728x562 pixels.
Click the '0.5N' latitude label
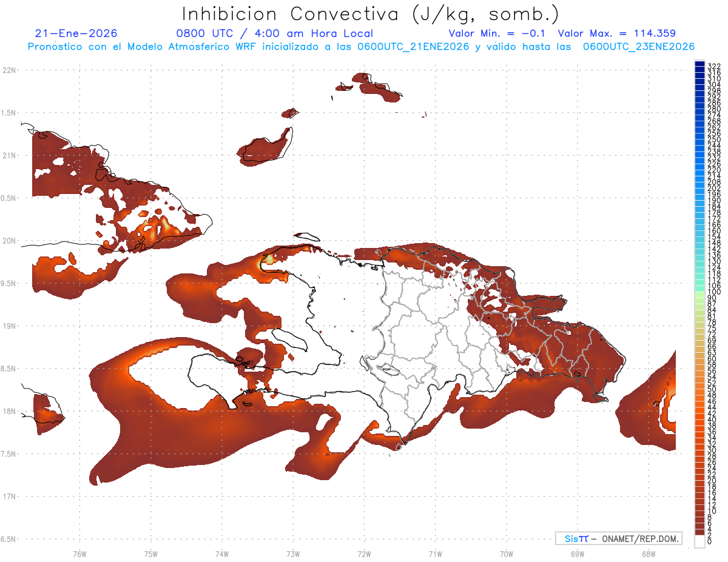9,198
